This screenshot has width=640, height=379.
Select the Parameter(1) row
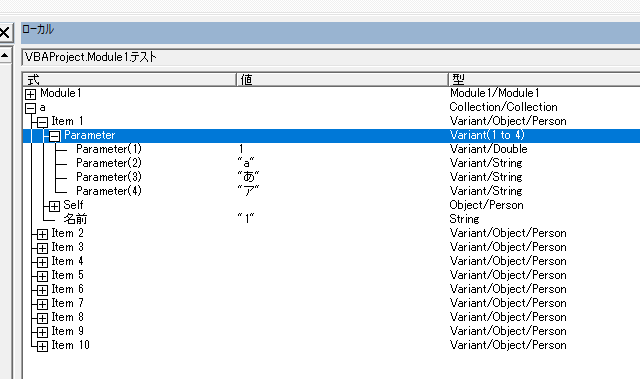[331, 149]
